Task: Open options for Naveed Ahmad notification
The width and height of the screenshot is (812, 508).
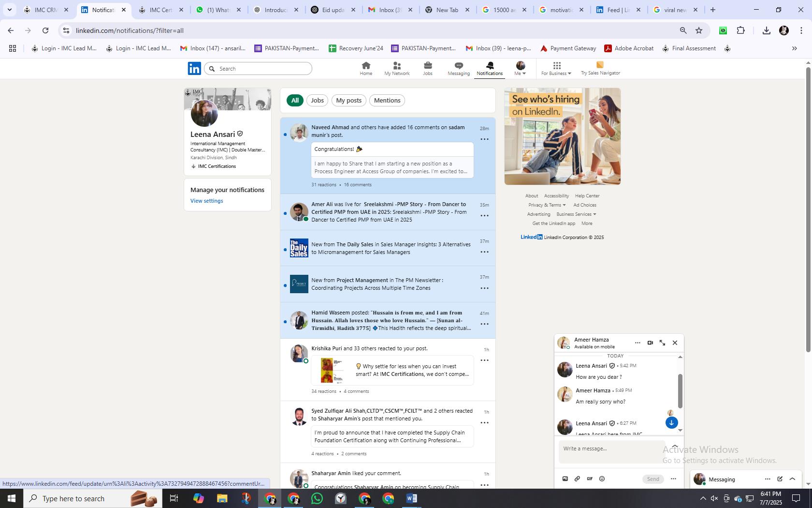Action: coord(484,139)
